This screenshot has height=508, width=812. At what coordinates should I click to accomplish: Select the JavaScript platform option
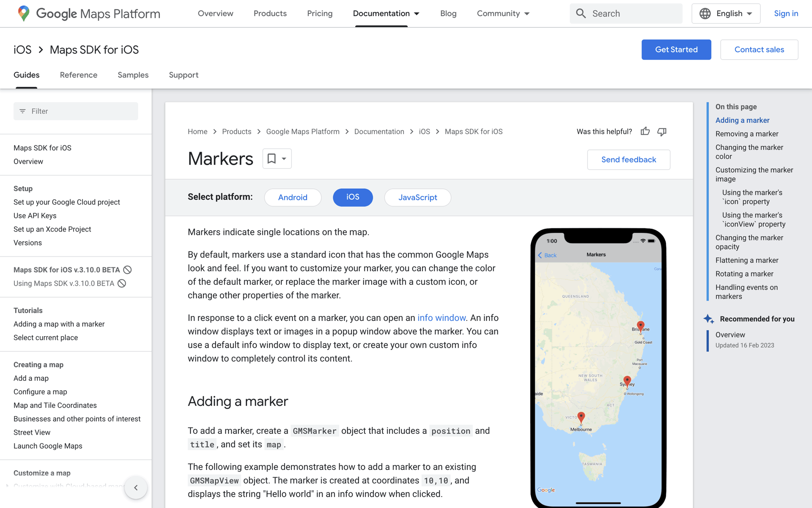point(417,197)
